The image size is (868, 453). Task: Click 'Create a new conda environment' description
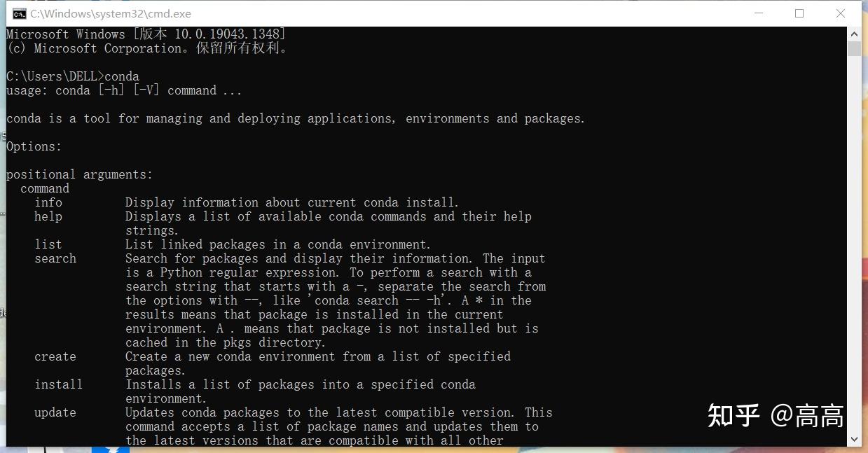point(318,363)
